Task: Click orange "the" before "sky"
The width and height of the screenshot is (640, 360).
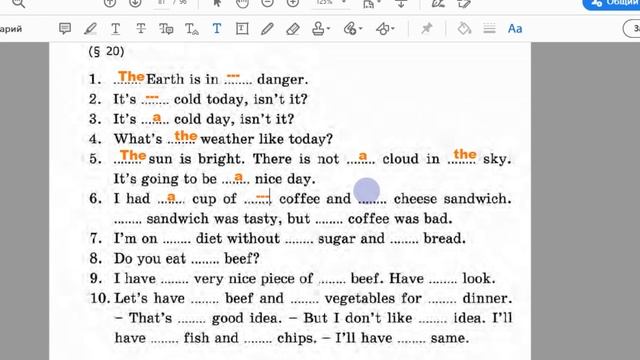Action: [x=465, y=154]
